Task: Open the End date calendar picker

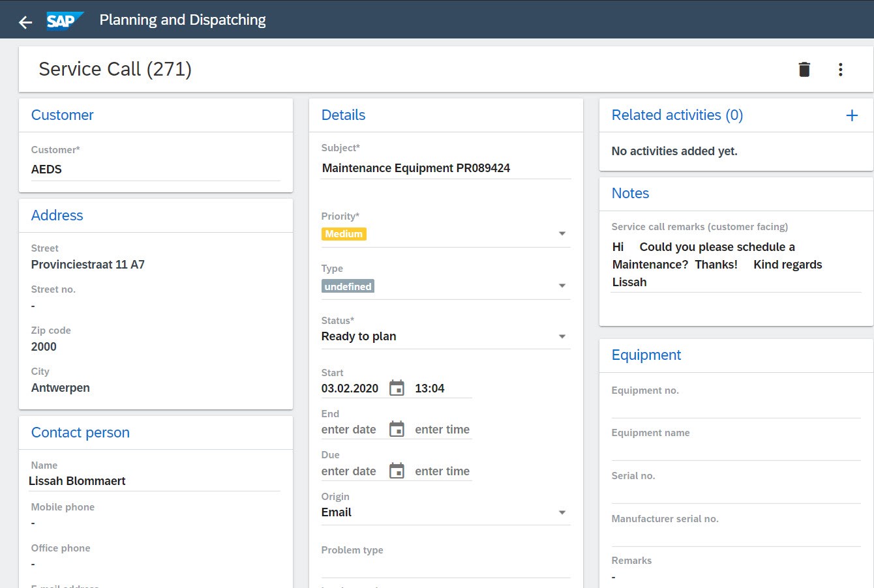Action: tap(397, 430)
